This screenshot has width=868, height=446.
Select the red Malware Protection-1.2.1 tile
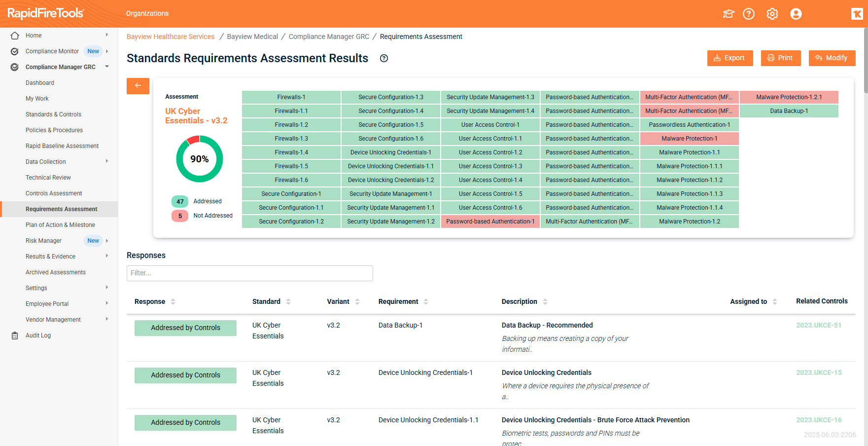tap(789, 97)
